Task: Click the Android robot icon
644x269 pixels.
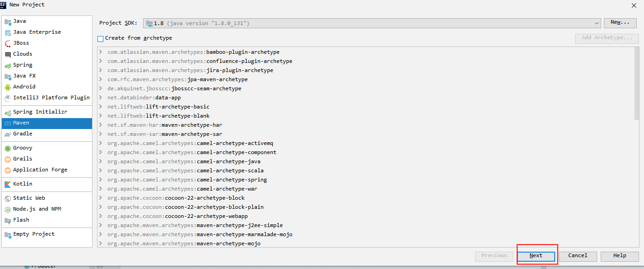Action: coord(8,87)
